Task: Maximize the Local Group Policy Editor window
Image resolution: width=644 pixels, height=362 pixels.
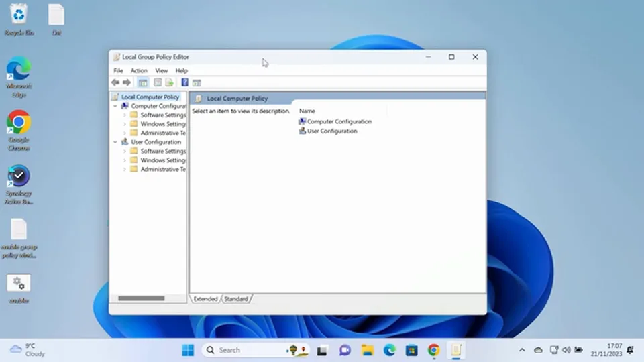Action: click(451, 57)
